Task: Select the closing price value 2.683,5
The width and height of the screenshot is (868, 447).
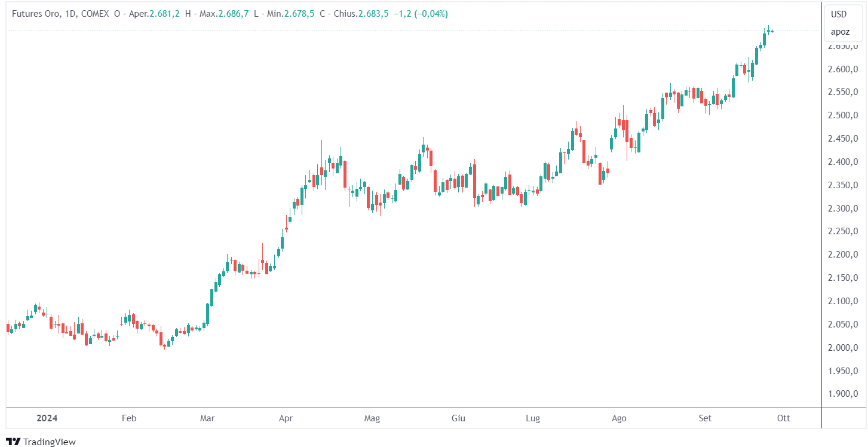Action: click(373, 13)
